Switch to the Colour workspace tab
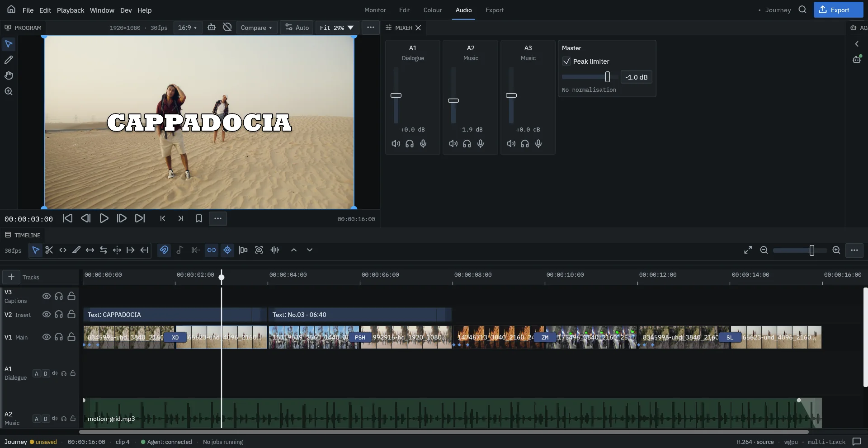 coord(433,10)
